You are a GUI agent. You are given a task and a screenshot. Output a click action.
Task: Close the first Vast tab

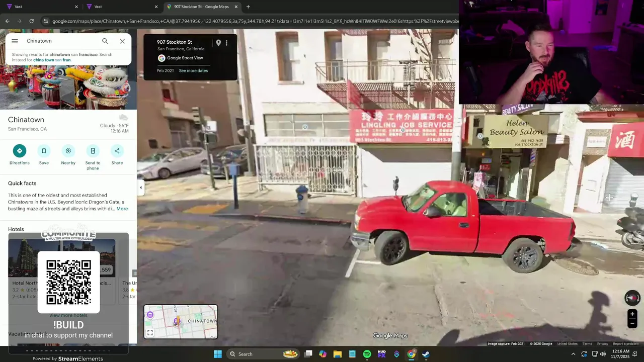(x=76, y=7)
